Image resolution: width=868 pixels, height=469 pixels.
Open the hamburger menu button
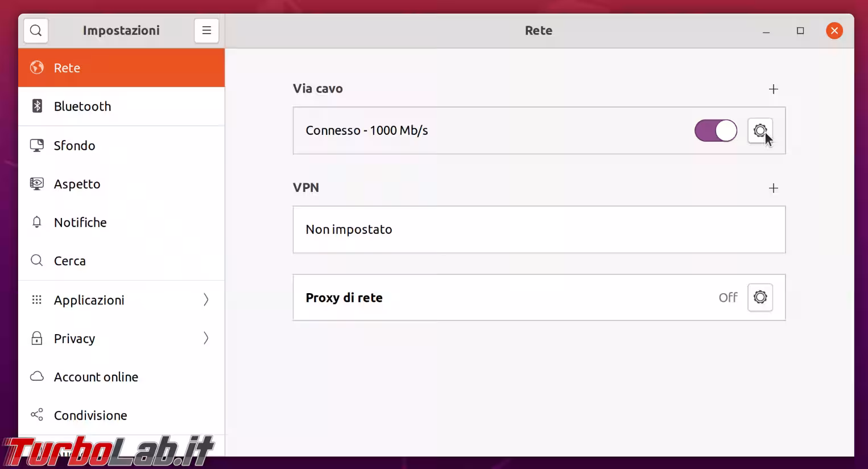click(206, 31)
